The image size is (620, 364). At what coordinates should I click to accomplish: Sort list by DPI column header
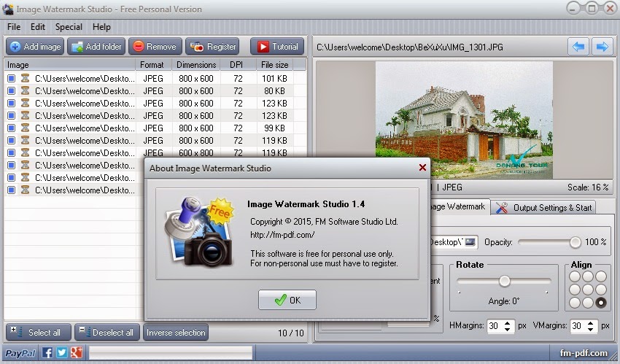click(237, 65)
